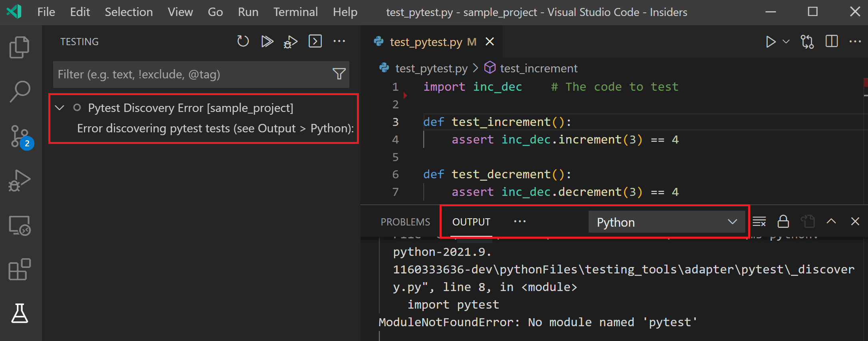The image size is (868, 341).
Task: Open the Remote Explorer view
Action: [x=19, y=226]
